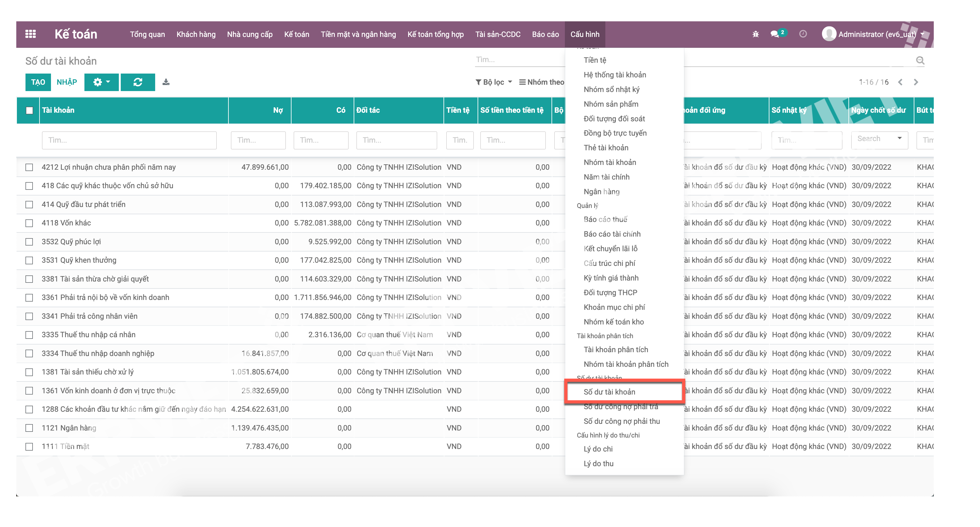
Task: Select Tài khoản phân tích menu item
Action: coord(616,350)
